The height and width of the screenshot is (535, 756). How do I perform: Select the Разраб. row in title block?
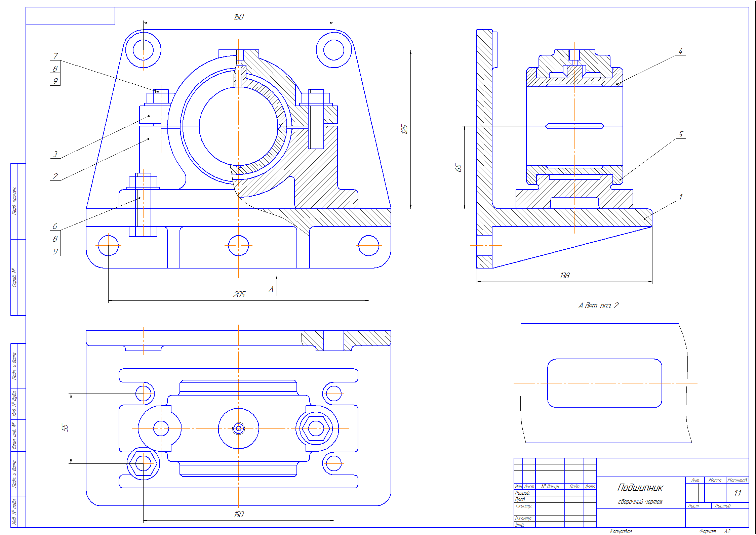522,493
